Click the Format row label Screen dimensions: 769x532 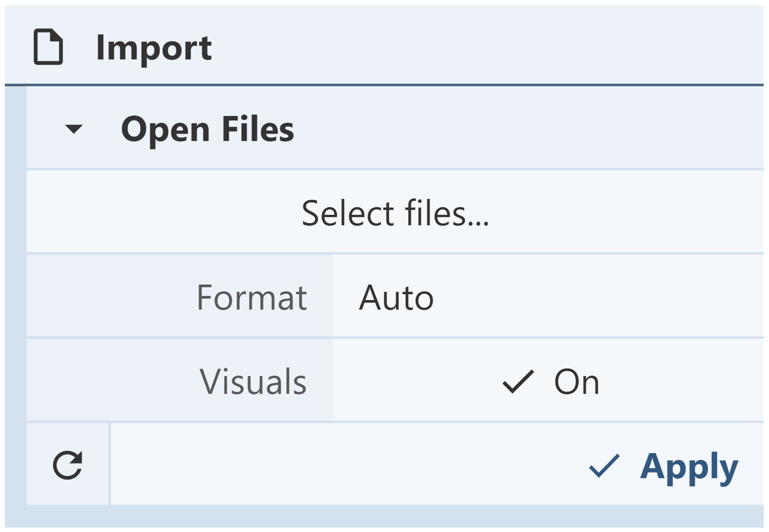click(x=251, y=298)
